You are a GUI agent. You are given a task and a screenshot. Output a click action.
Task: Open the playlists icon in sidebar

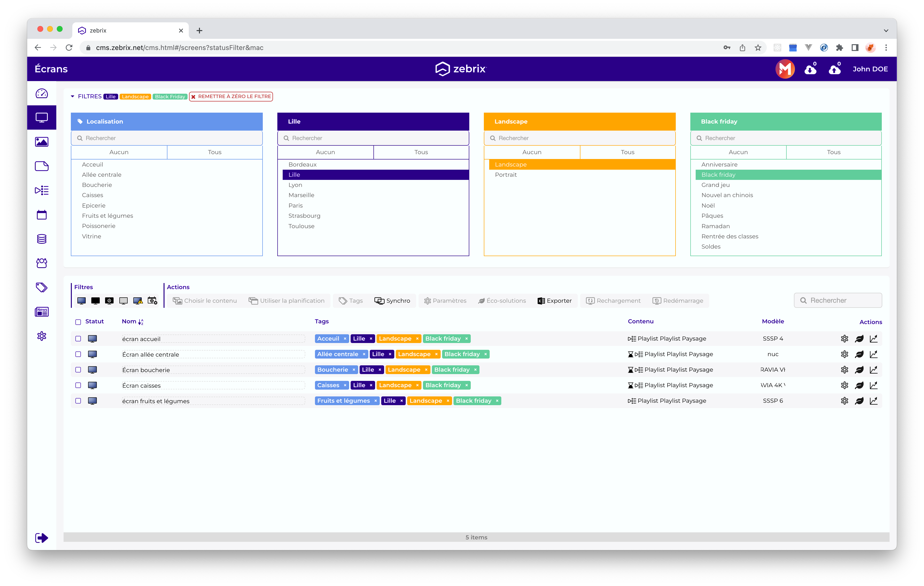point(41,190)
